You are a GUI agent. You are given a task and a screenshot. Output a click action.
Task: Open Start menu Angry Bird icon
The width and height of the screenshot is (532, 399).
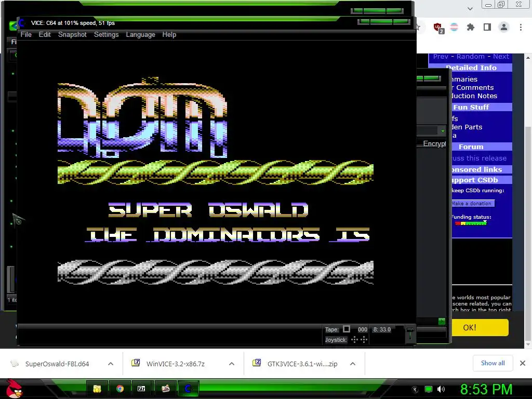(14, 389)
